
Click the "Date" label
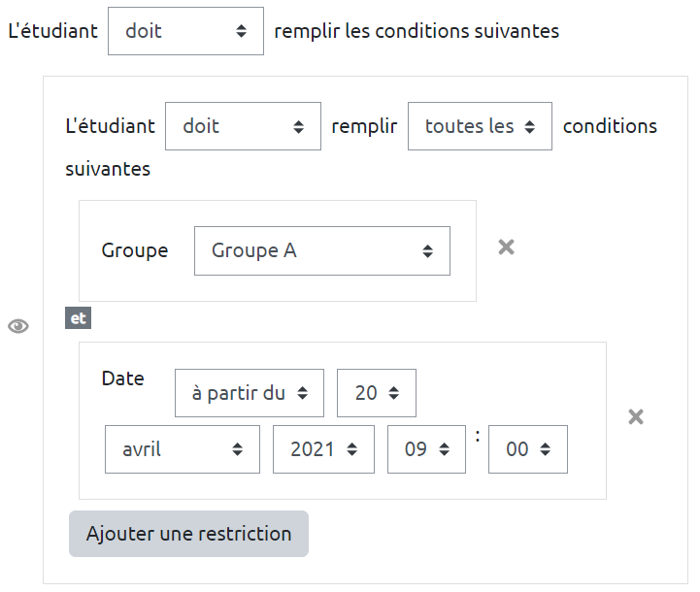point(122,378)
